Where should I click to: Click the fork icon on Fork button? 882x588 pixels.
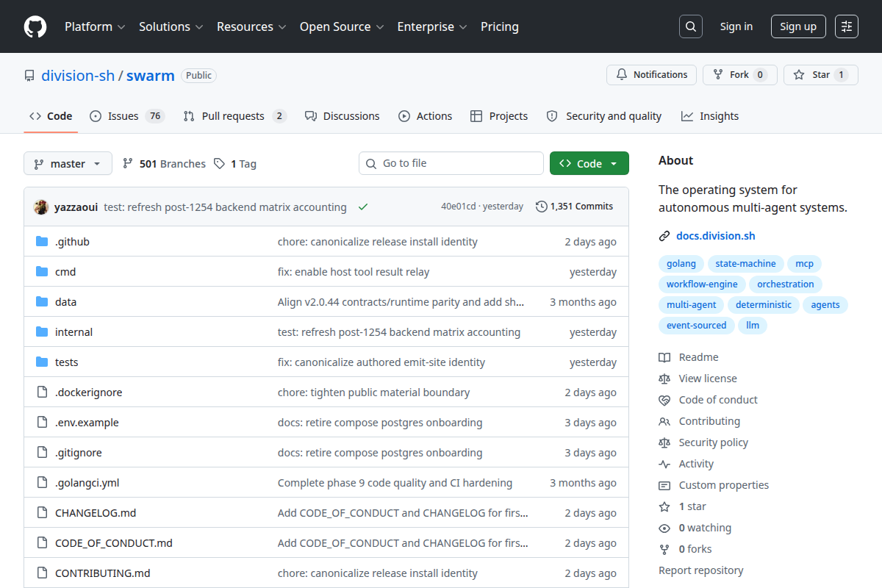pos(718,75)
